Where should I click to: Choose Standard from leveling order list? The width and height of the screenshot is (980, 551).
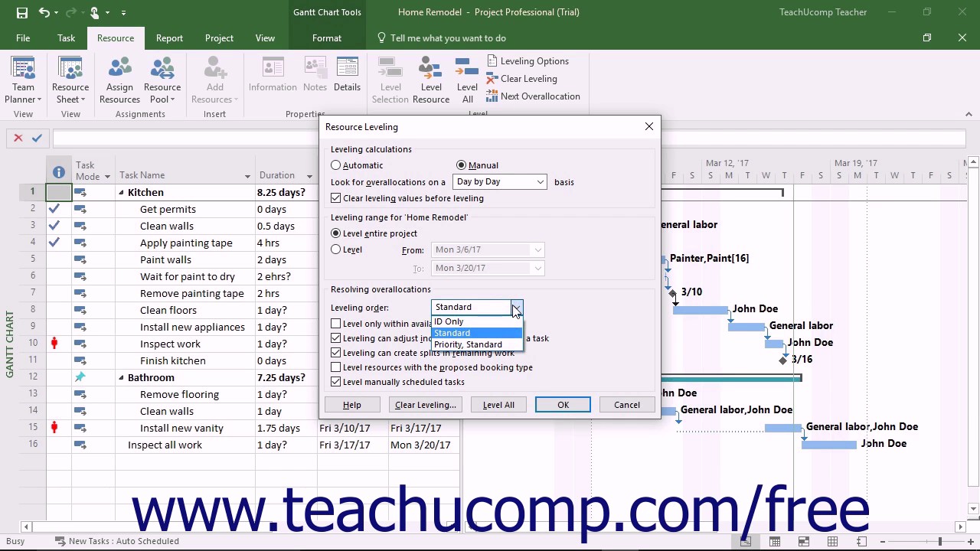[477, 333]
